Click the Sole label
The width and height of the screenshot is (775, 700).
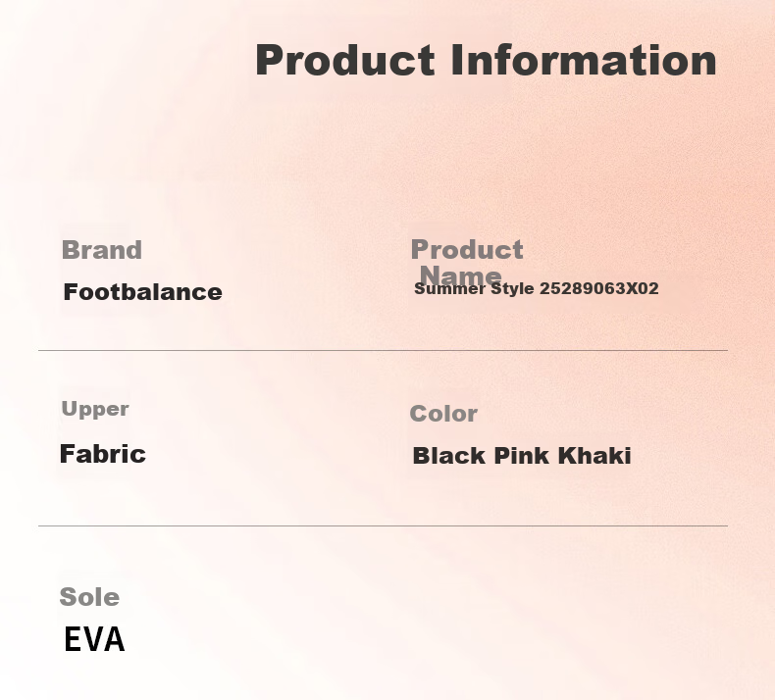(x=89, y=597)
